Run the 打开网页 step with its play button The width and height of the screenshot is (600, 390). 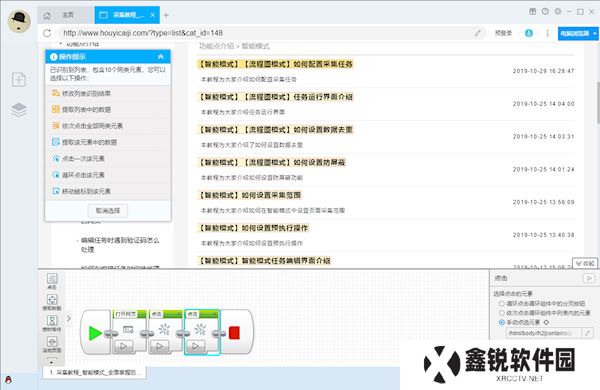tap(124, 346)
